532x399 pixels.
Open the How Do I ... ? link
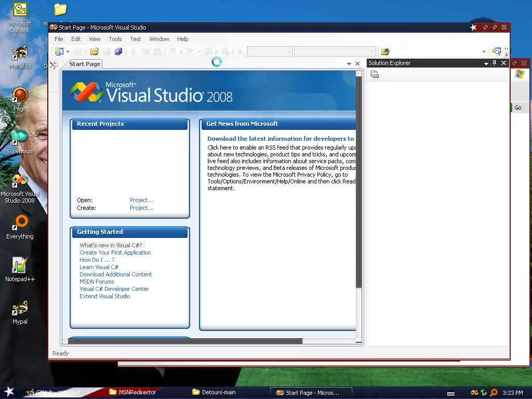tap(97, 260)
